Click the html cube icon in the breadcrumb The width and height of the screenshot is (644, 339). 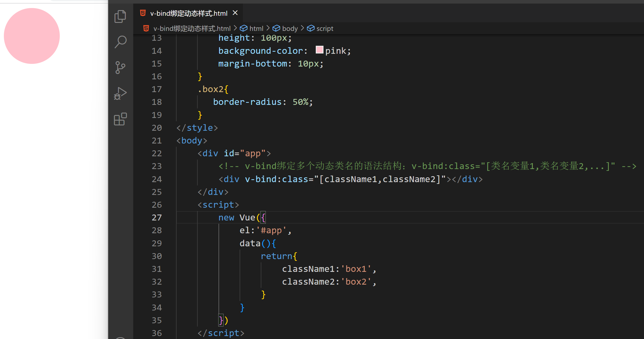coord(244,29)
